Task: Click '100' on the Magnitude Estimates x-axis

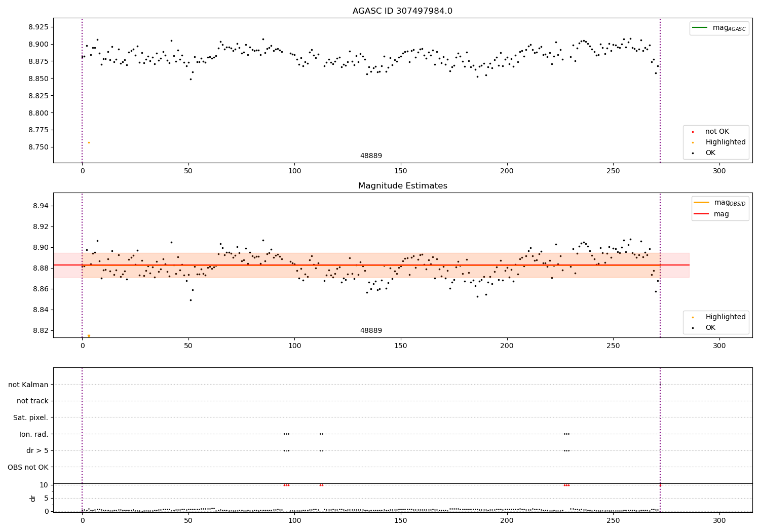Action: [294, 346]
